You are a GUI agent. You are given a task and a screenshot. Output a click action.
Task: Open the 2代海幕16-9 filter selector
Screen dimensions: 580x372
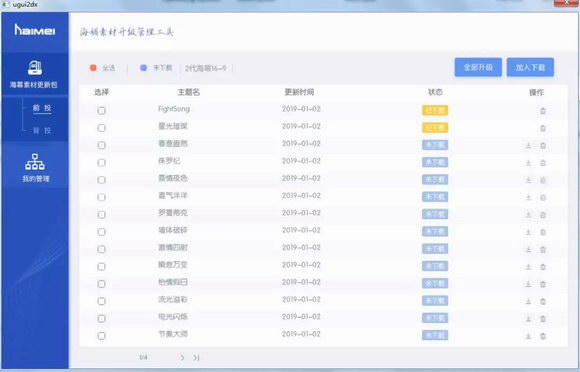click(x=206, y=68)
